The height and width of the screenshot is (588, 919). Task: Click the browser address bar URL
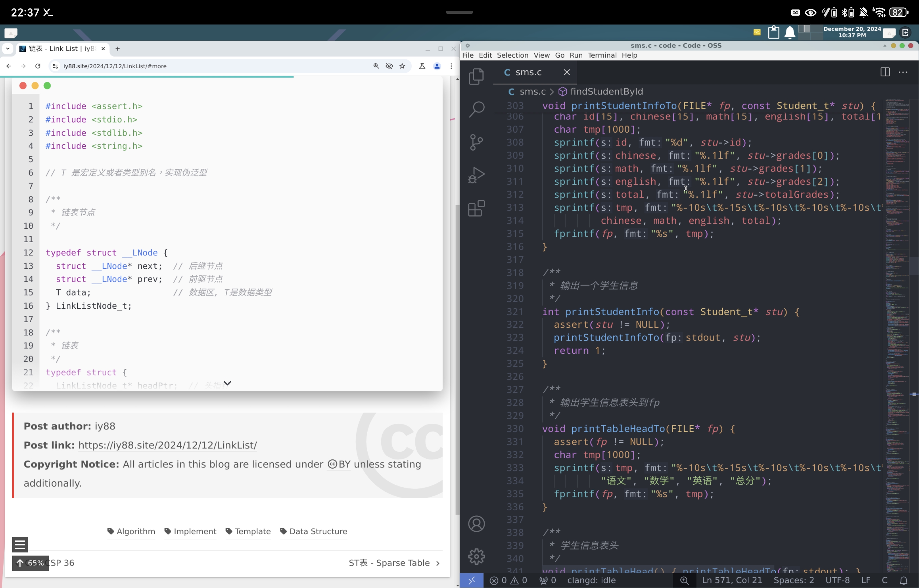pyautogui.click(x=115, y=66)
